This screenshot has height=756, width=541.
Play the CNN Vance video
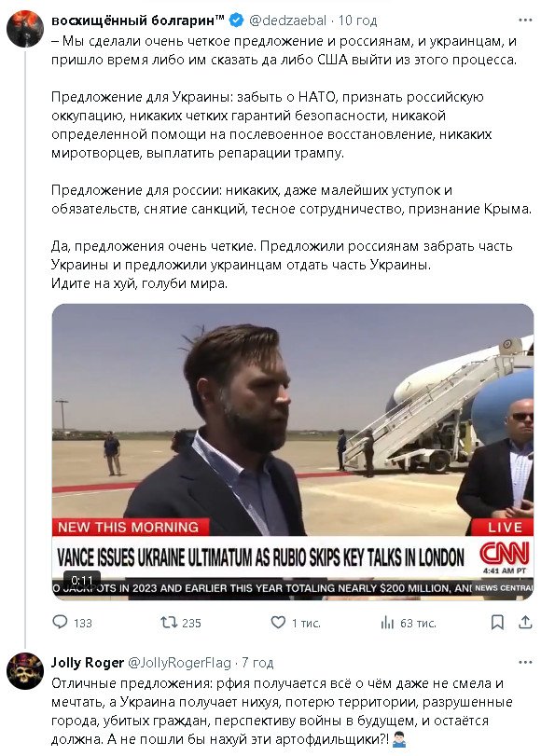pos(293,452)
